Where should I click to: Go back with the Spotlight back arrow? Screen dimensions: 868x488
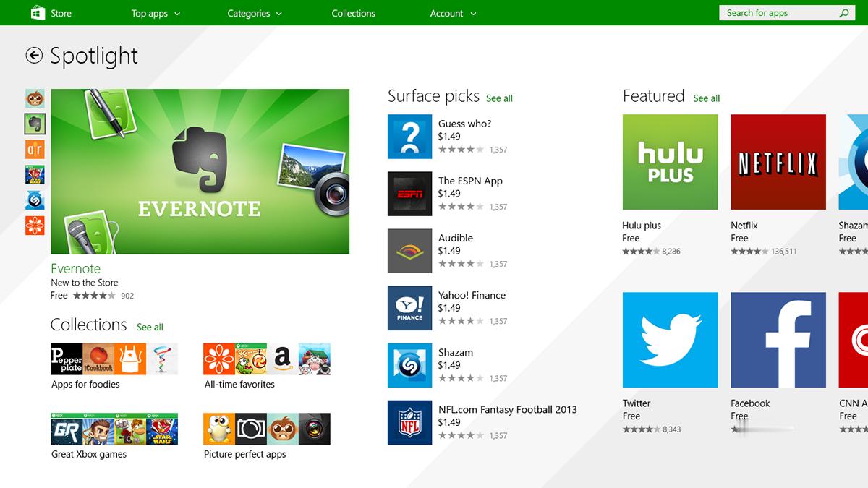click(34, 56)
